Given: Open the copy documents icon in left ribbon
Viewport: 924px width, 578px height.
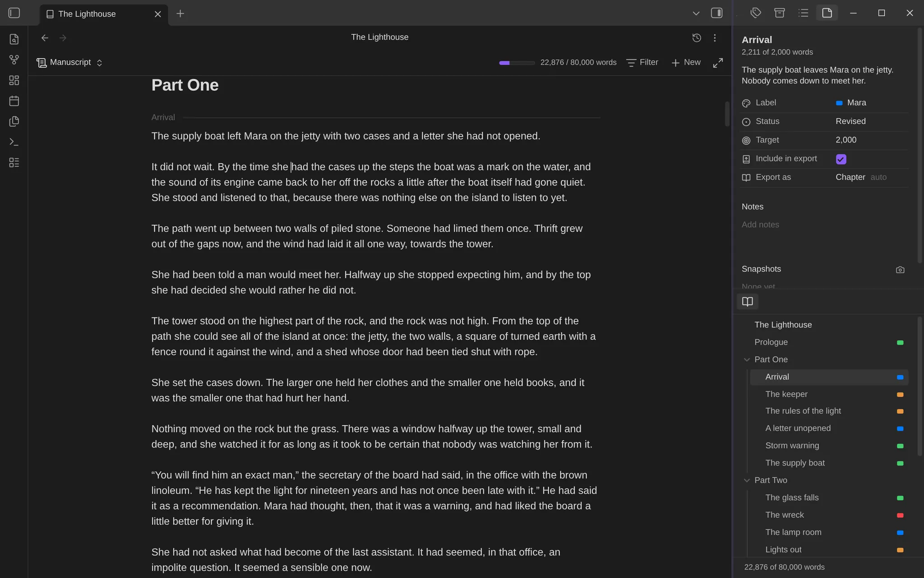Looking at the screenshot, I should (x=14, y=121).
